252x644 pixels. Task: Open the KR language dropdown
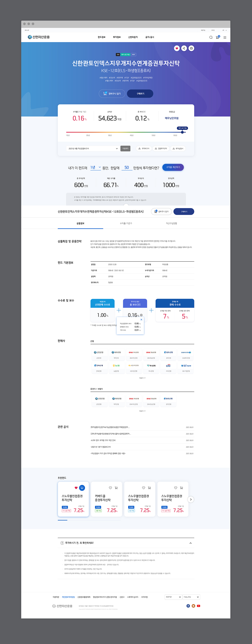point(225,30)
